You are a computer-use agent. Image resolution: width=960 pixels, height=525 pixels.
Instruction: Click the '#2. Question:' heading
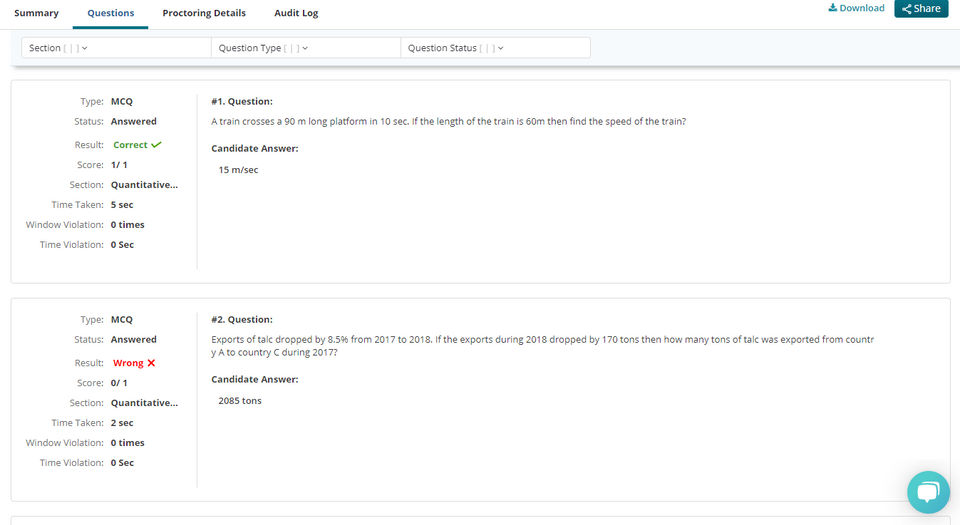(242, 319)
